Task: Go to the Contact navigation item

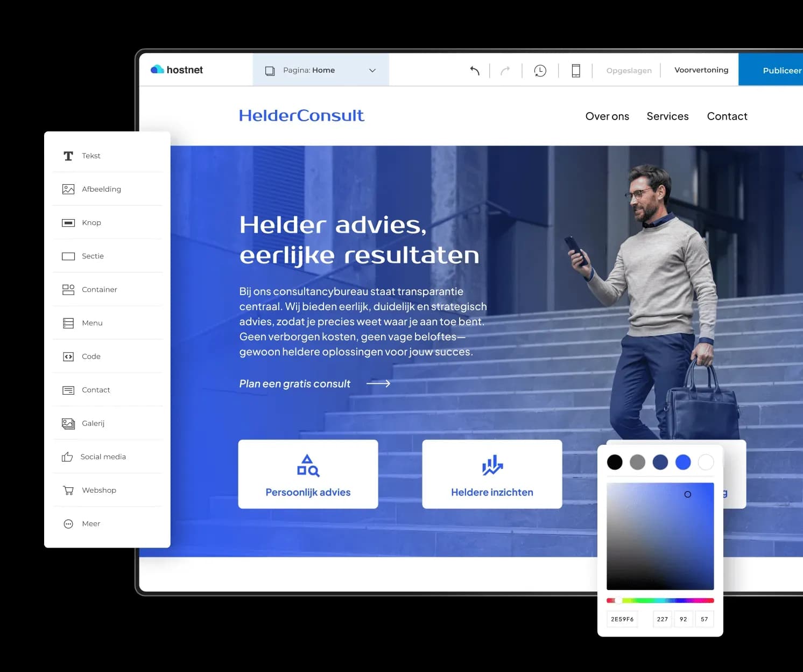Action: (x=727, y=116)
